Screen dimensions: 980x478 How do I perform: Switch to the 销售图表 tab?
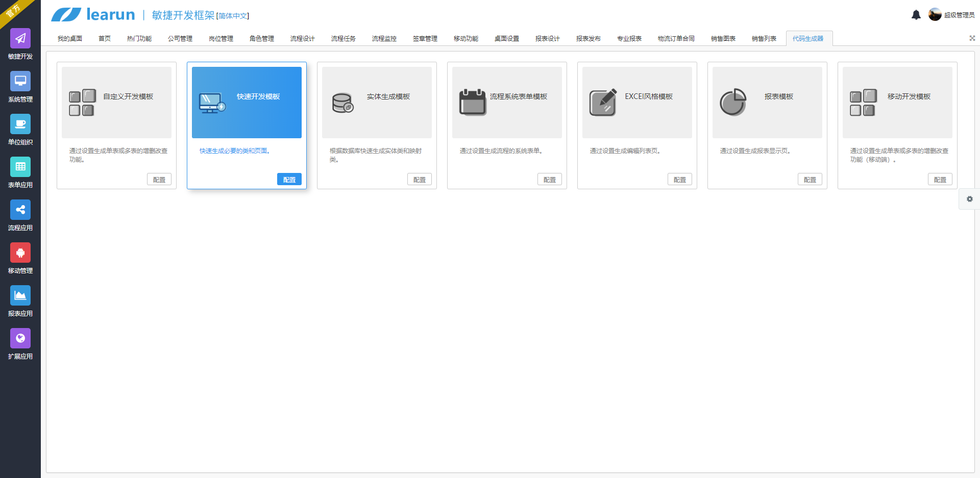[723, 39]
